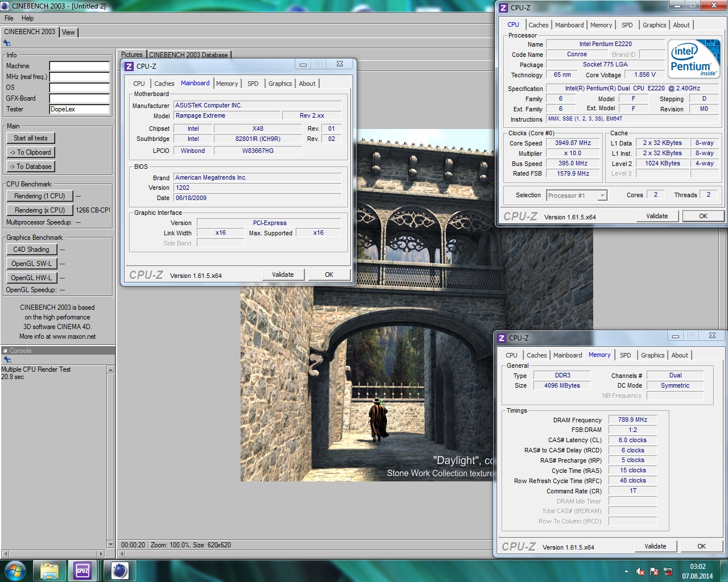Click the Intel Pentium inside logo
Image resolution: width=728 pixels, height=582 pixels.
tap(693, 59)
